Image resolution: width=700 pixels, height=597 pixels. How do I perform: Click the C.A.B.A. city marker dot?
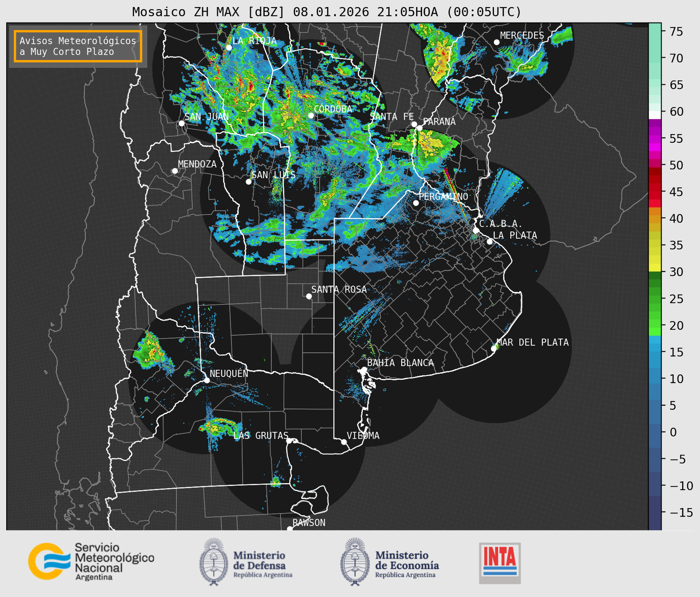pyautogui.click(x=476, y=230)
